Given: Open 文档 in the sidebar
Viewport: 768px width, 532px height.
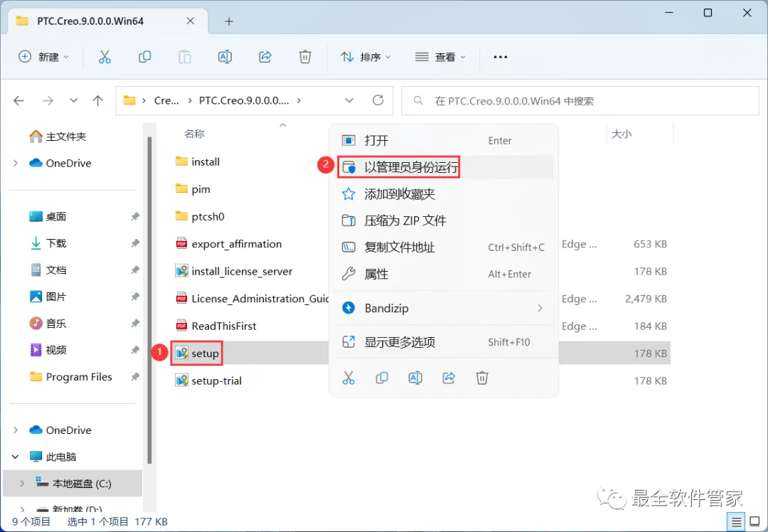Looking at the screenshot, I should (48, 270).
